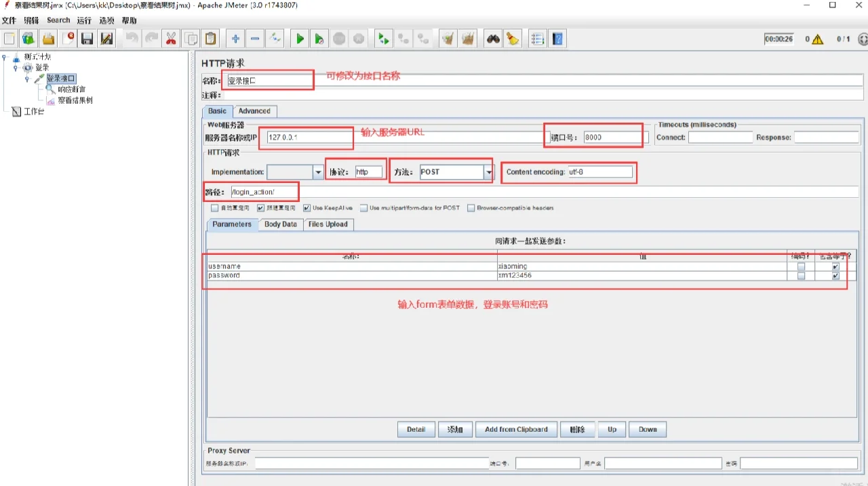
Task: Click the Save As icon
Action: 107,39
